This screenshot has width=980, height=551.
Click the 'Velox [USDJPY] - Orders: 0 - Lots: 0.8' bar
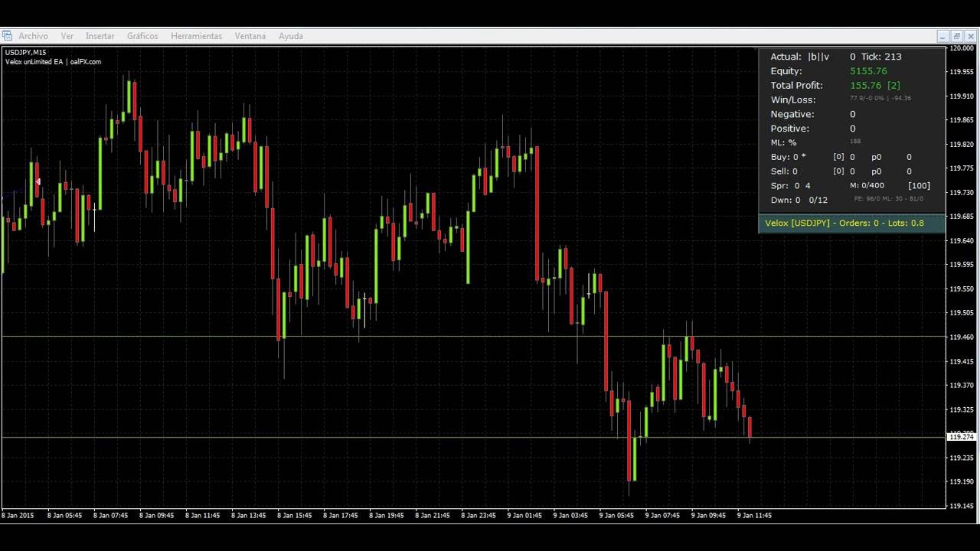852,223
